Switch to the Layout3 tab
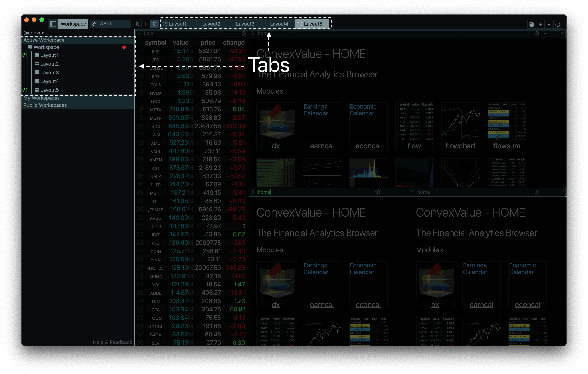This screenshot has width=588, height=374. click(245, 24)
